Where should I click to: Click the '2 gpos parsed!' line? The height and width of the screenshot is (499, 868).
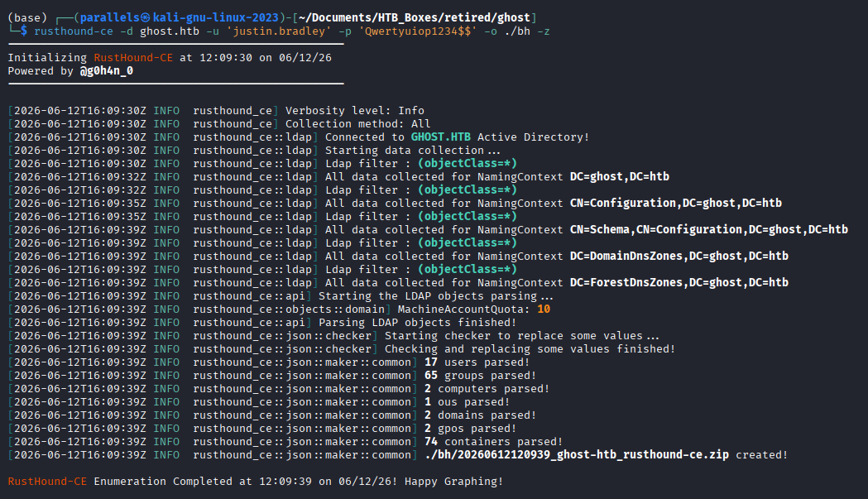click(471, 429)
